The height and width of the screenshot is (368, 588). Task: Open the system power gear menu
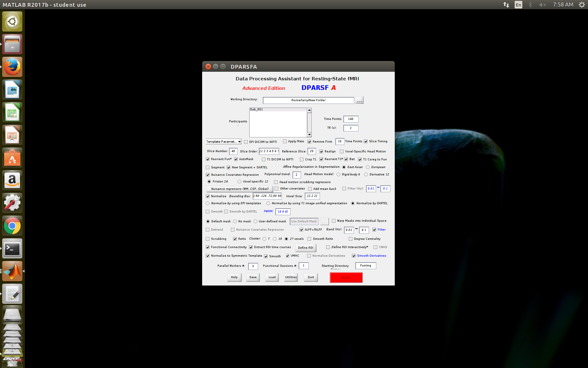tap(582, 5)
